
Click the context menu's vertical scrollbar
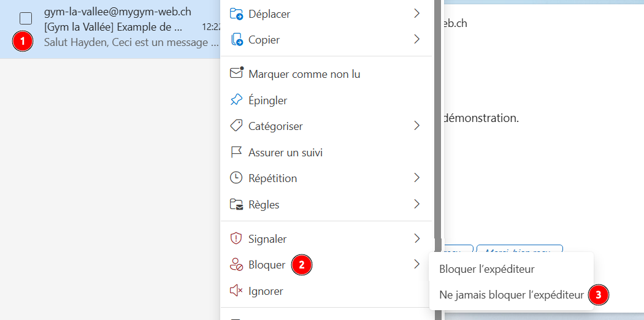[x=437, y=123]
